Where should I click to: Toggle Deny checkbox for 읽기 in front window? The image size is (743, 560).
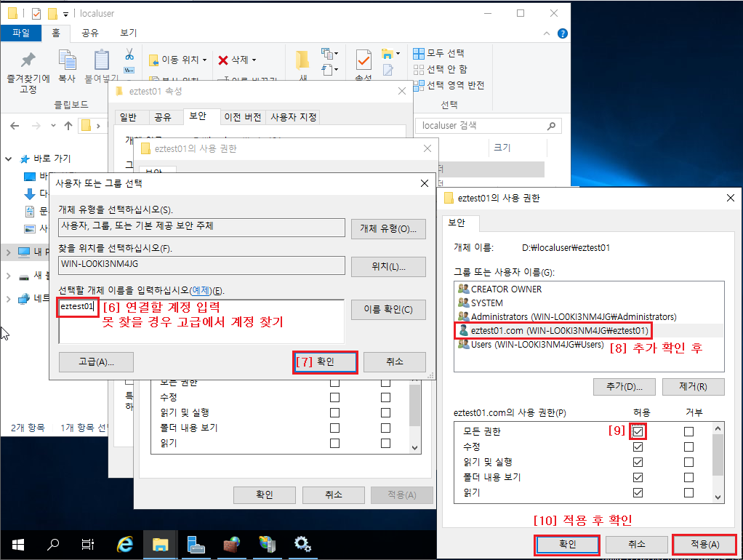pos(688,492)
